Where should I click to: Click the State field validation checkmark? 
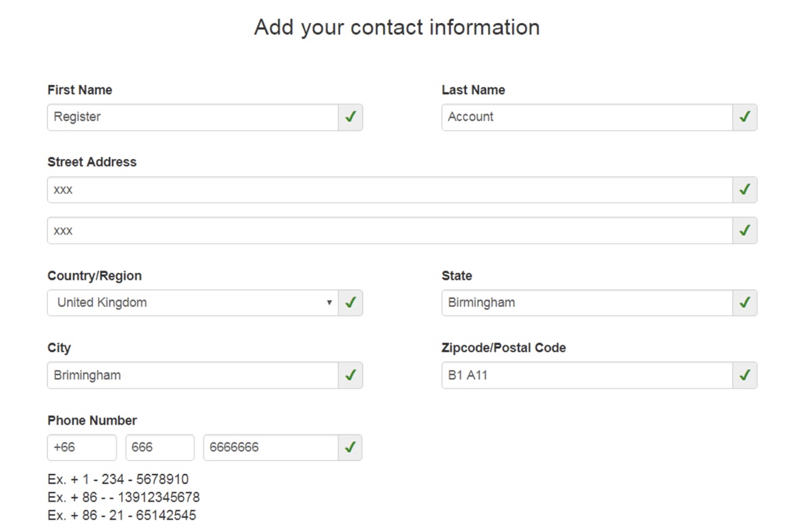[745, 303]
